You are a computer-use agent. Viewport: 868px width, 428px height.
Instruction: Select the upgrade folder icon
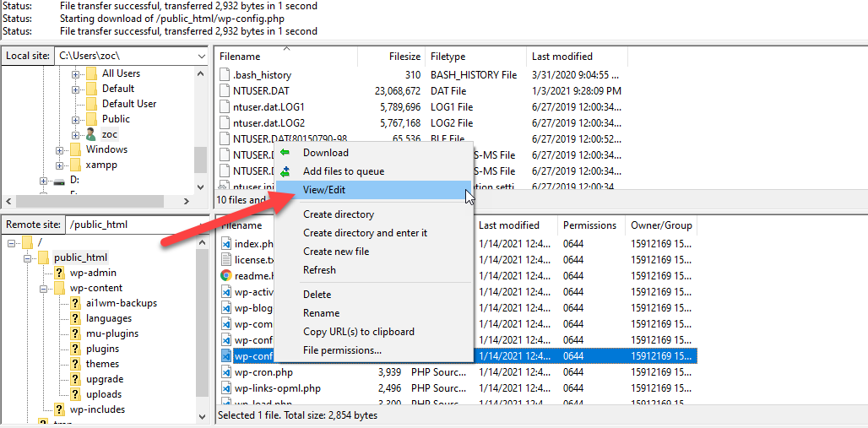coord(75,379)
